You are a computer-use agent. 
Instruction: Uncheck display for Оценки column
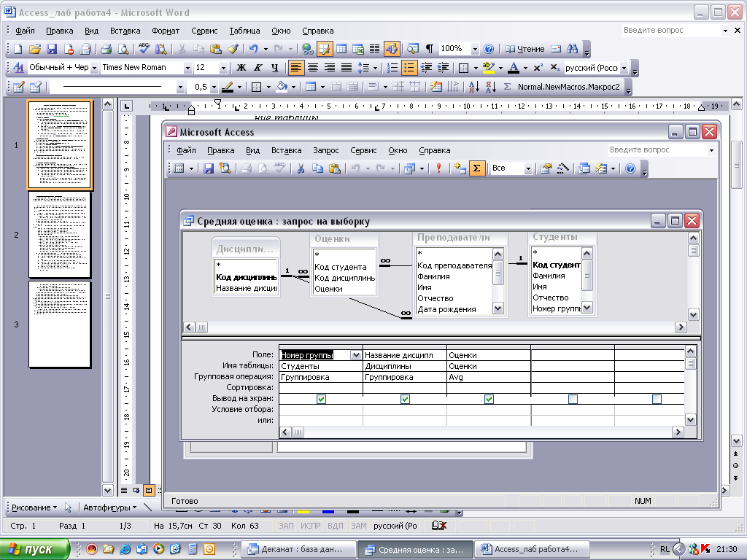489,399
